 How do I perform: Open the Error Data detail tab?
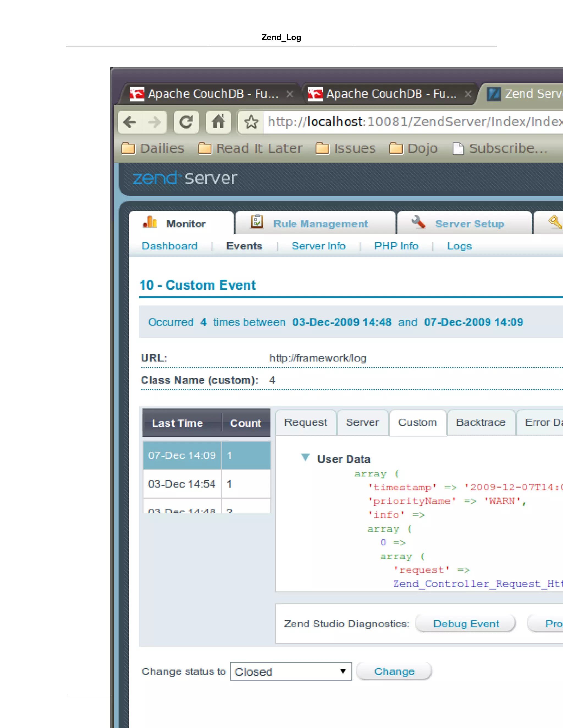click(540, 423)
